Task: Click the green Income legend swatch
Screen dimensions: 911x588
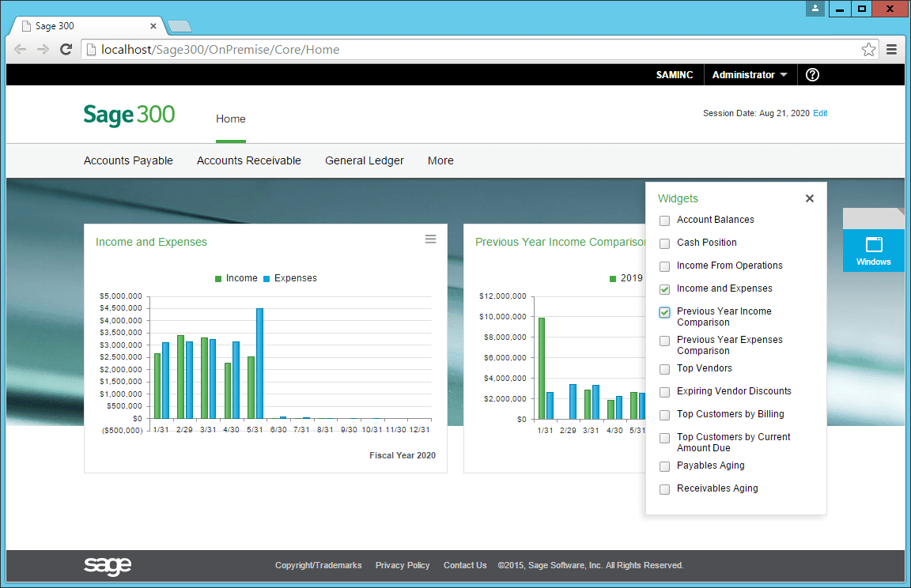Action: 218,279
